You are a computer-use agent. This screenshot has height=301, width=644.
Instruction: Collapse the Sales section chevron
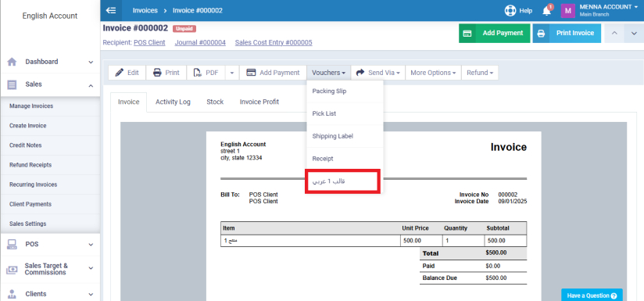[91, 85]
